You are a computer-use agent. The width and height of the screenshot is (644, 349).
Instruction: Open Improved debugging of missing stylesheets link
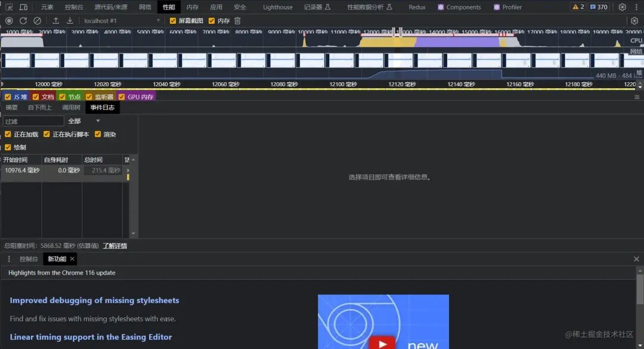pyautogui.click(x=94, y=300)
